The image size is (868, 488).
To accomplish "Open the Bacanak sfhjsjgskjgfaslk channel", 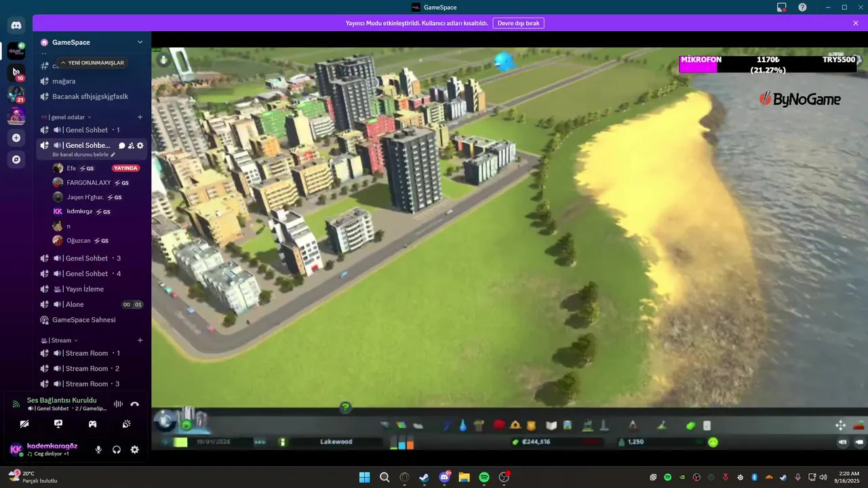I will (x=92, y=96).
